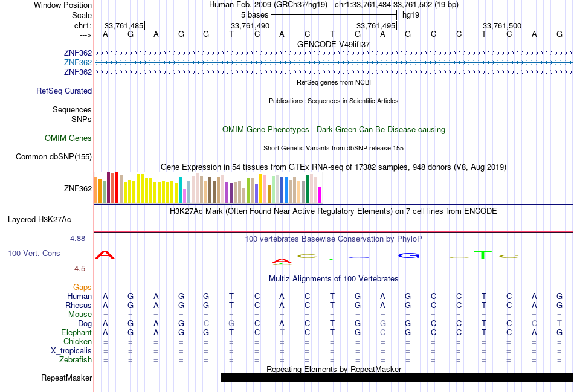Click Repeating Elements by RepeatMasker title
The width and height of the screenshot is (574, 392).
click(x=334, y=369)
